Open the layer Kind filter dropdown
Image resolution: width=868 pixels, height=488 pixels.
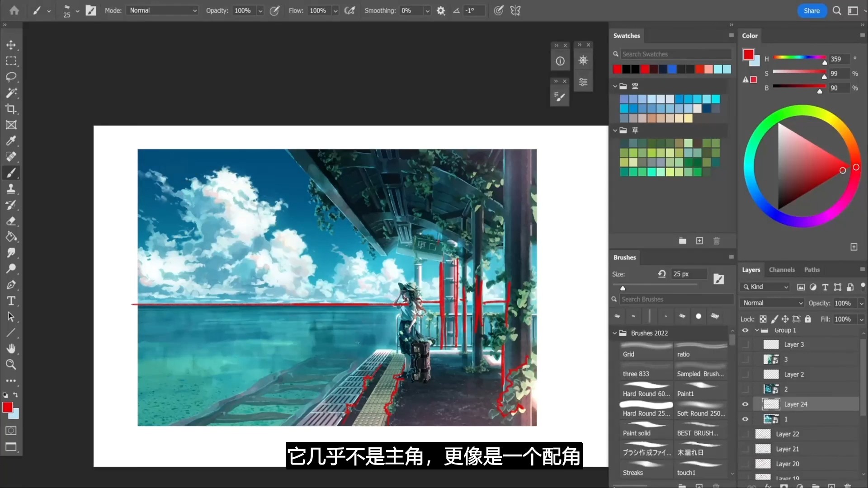[x=765, y=287]
